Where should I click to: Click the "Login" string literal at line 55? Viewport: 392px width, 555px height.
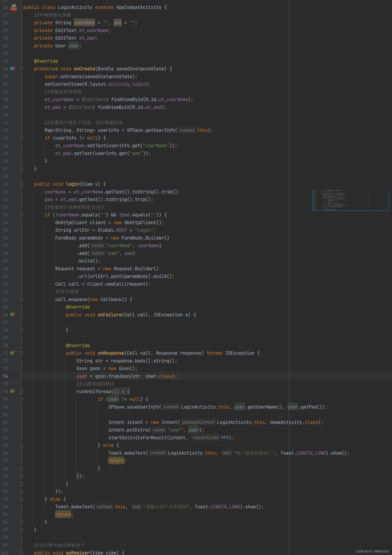(144, 230)
